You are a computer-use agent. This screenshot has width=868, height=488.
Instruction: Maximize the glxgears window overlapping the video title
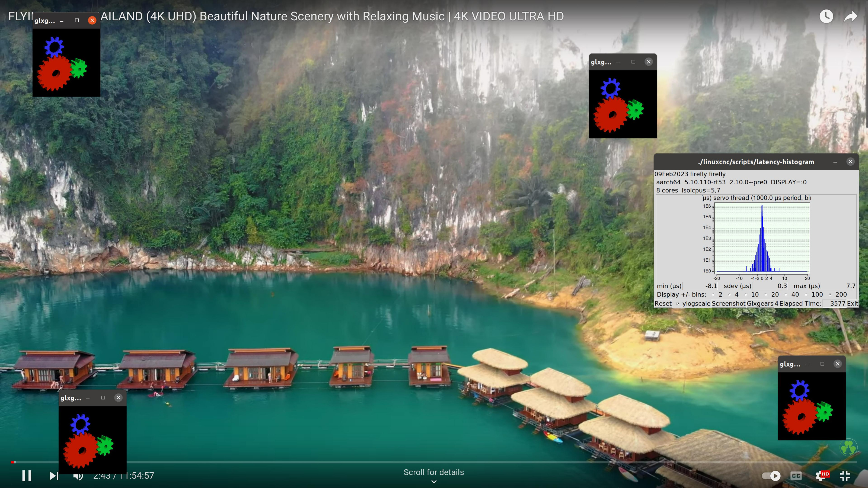(x=77, y=20)
